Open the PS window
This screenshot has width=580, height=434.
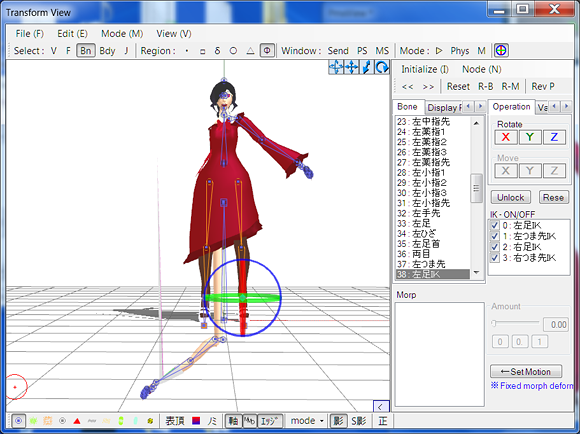coord(362,51)
